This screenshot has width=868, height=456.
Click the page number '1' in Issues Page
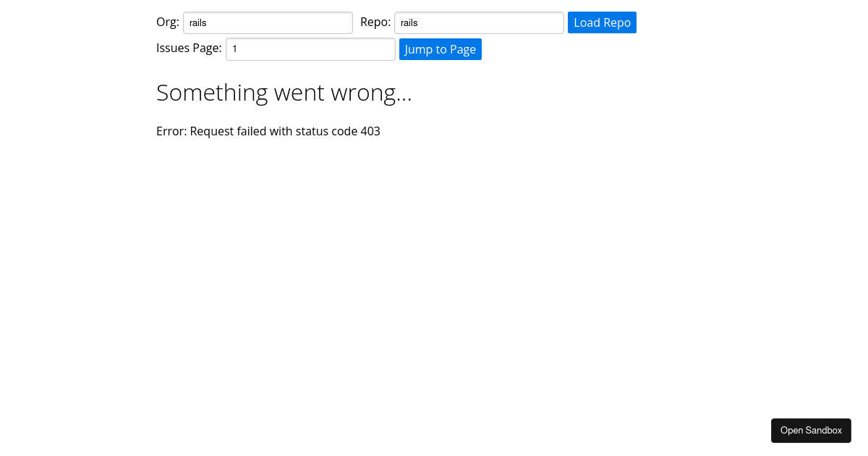click(x=234, y=49)
